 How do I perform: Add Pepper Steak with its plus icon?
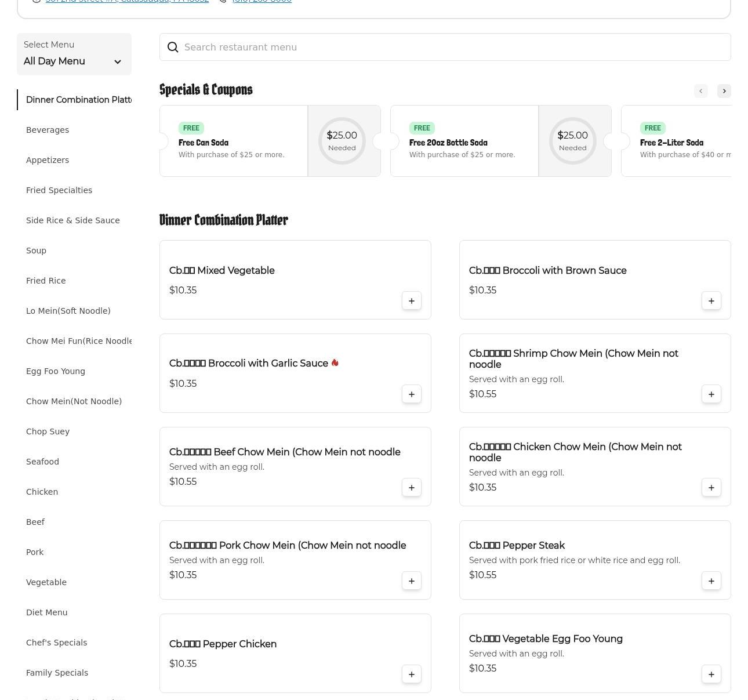click(711, 581)
